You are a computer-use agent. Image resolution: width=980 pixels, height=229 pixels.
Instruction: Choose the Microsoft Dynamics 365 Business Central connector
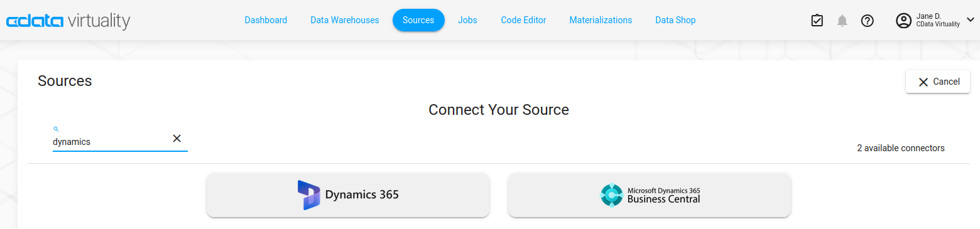point(650,195)
